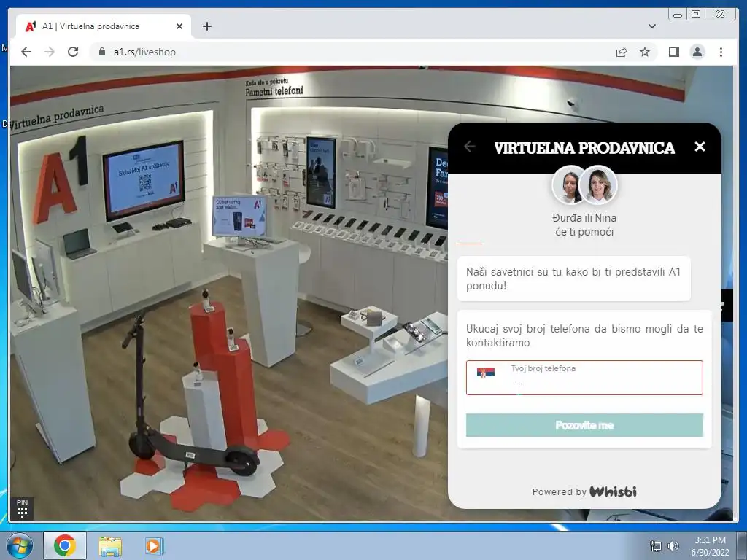This screenshot has height=560, width=747.
Task: Expand the tab search chevron
Action: pyautogui.click(x=652, y=26)
